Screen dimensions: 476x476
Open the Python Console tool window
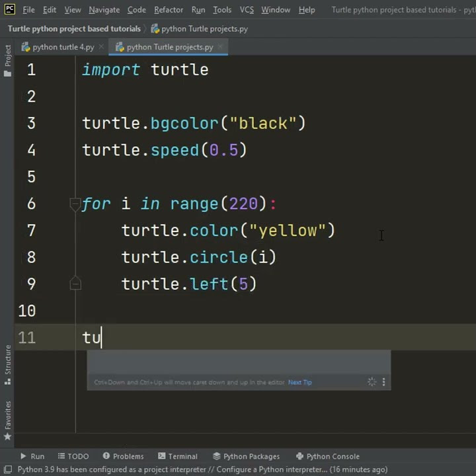[x=328, y=456]
